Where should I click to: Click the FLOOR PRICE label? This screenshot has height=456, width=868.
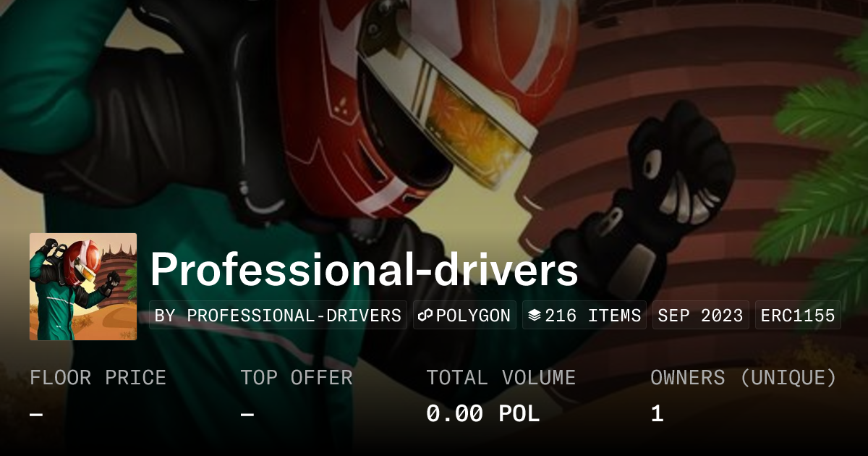pos(98,378)
